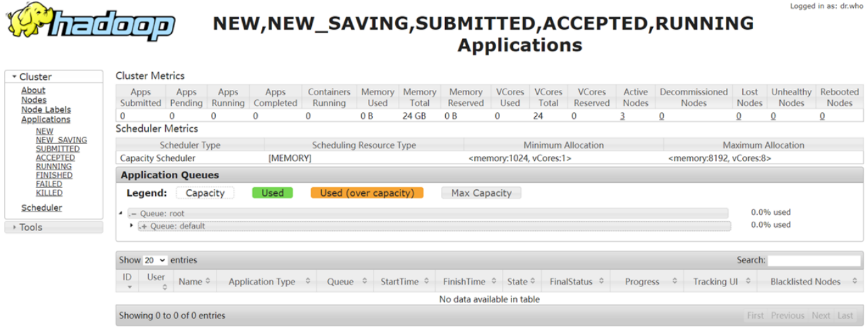Viewport: 868px width, 329px height.
Task: Sort table by Name column
Action: (x=195, y=282)
